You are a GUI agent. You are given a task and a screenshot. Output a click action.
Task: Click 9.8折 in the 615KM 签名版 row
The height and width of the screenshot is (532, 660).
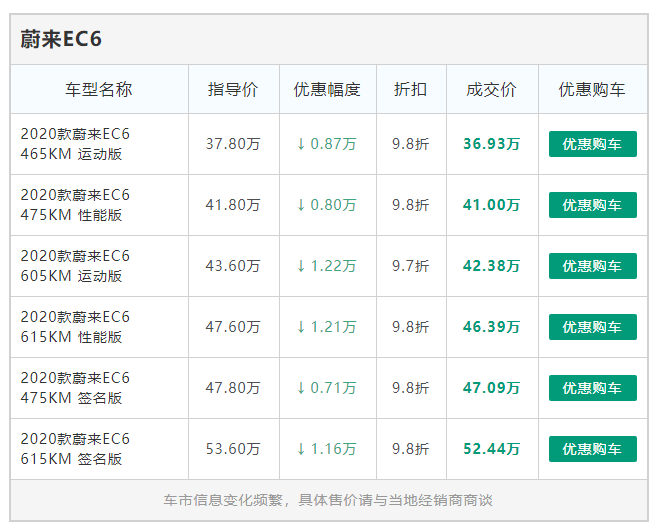coord(411,449)
